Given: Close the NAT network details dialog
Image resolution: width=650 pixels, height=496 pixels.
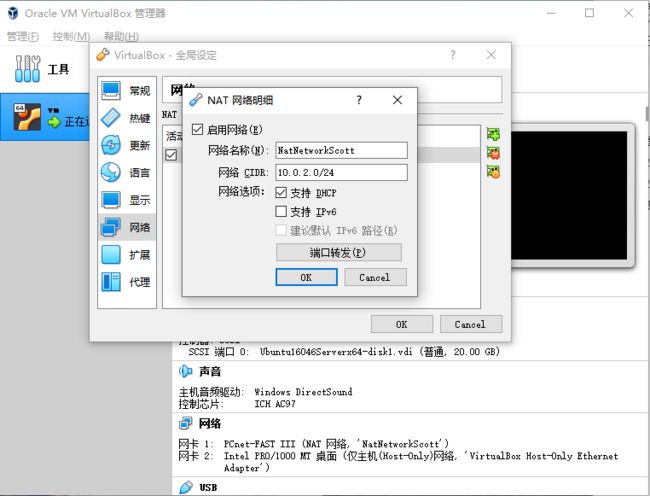Looking at the screenshot, I should pyautogui.click(x=397, y=100).
